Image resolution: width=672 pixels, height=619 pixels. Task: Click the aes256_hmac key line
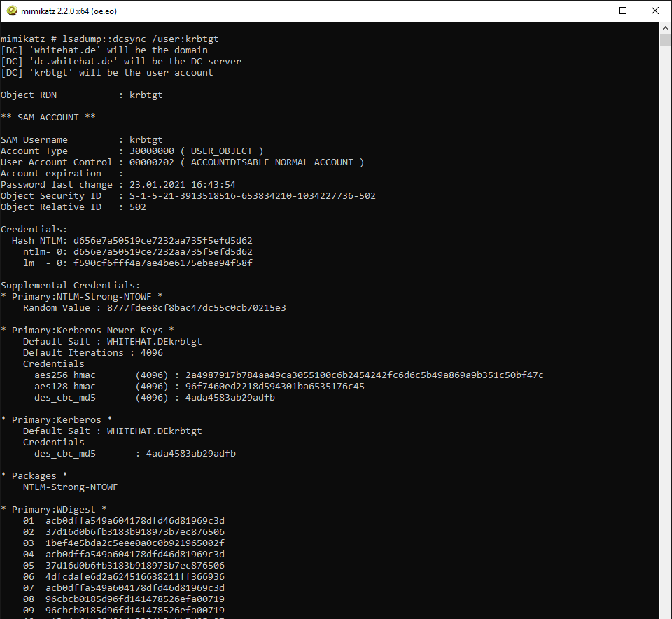coord(289,375)
